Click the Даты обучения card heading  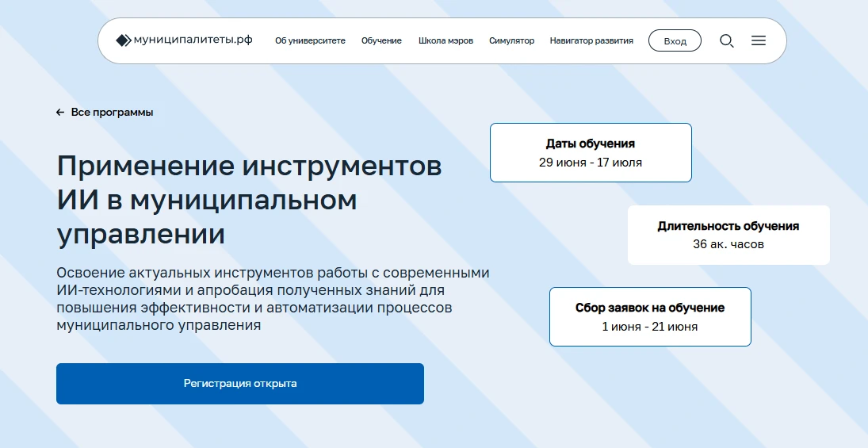(590, 144)
